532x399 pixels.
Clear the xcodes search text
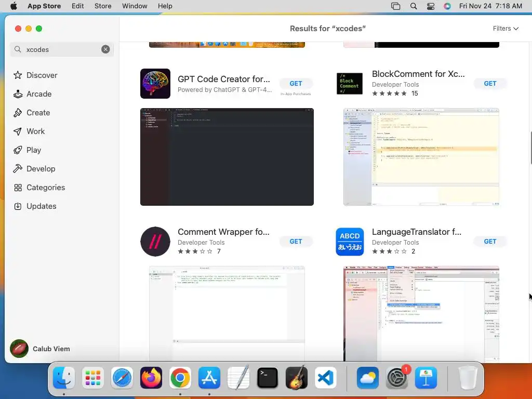(x=105, y=49)
